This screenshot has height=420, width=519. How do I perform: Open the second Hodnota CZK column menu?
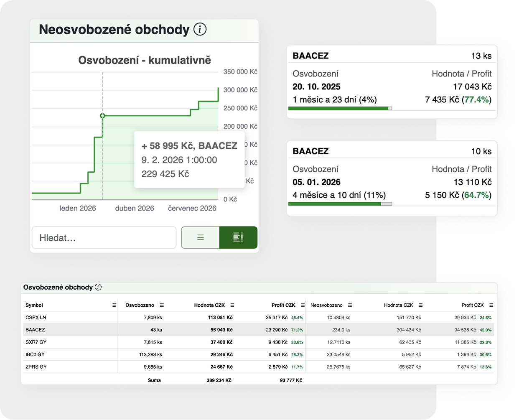420,305
